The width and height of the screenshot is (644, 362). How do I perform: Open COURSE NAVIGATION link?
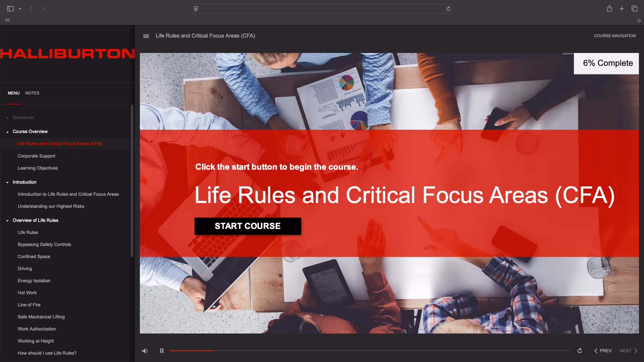[614, 36]
